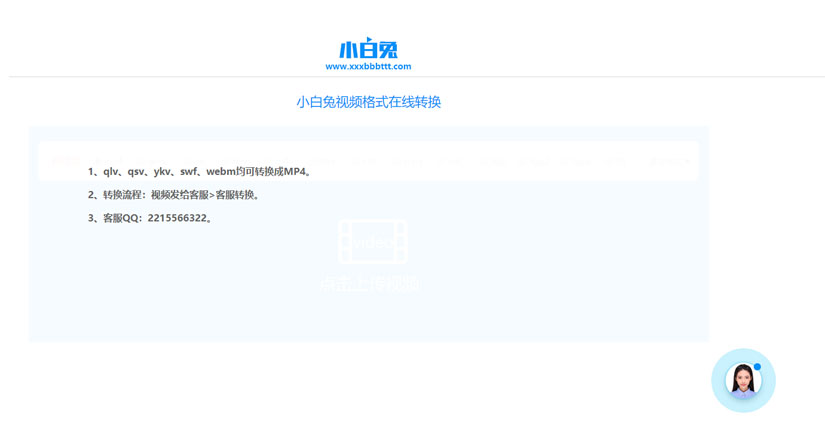Click the 小白兔 logo at the top

pyautogui.click(x=368, y=49)
